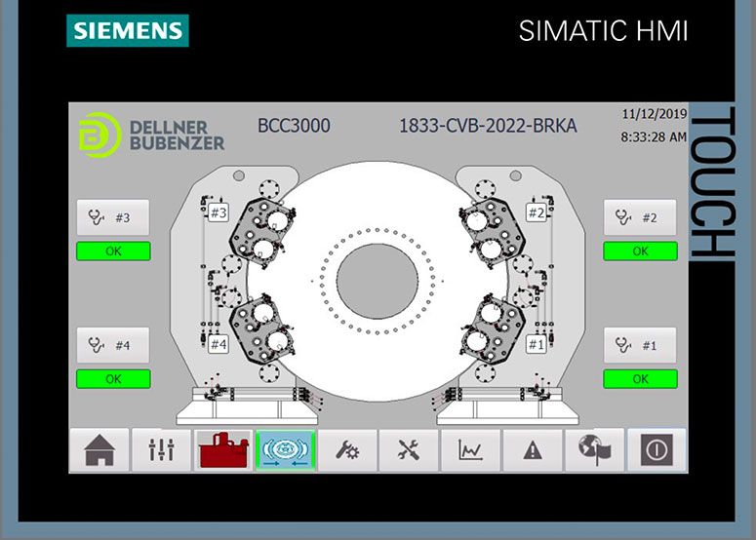Viewport: 756px width, 540px height.
Task: Tap the power shutdown icon
Action: (x=657, y=450)
